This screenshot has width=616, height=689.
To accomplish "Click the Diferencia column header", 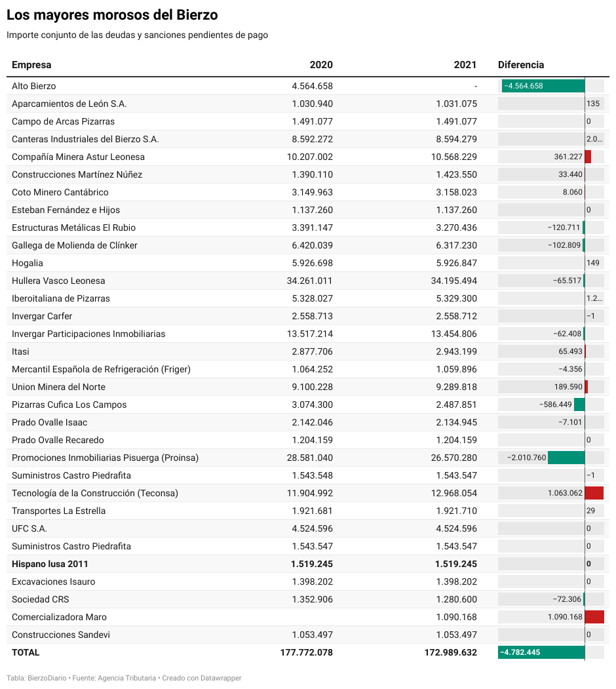I will 521,65.
